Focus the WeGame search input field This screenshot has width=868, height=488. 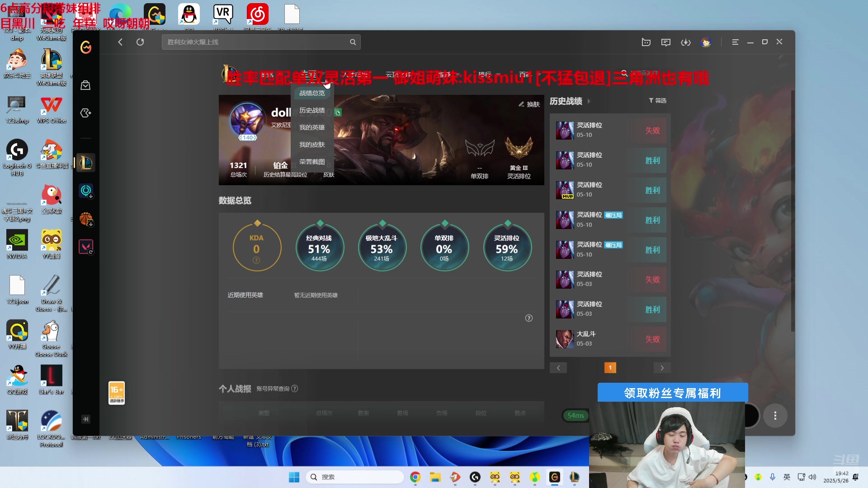pos(261,42)
